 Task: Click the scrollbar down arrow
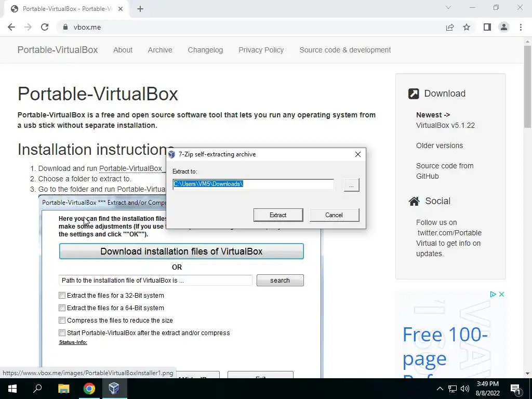point(527,374)
